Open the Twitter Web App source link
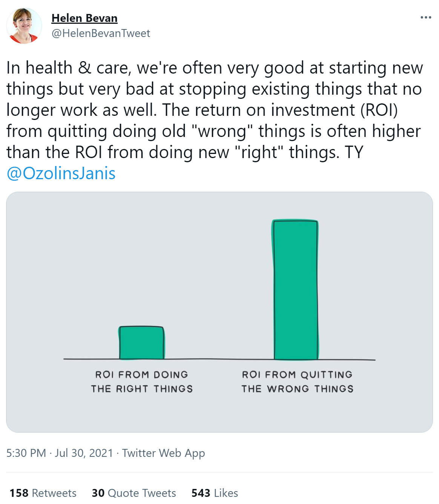Image resolution: width=439 pixels, height=504 pixels. click(164, 453)
